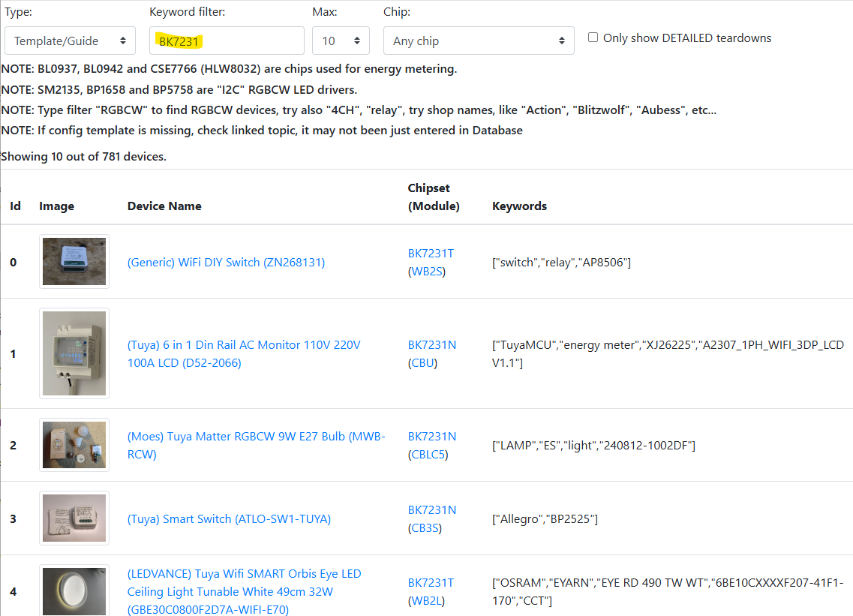Click the Id cell with value 4
853x616 pixels.
pos(13,591)
